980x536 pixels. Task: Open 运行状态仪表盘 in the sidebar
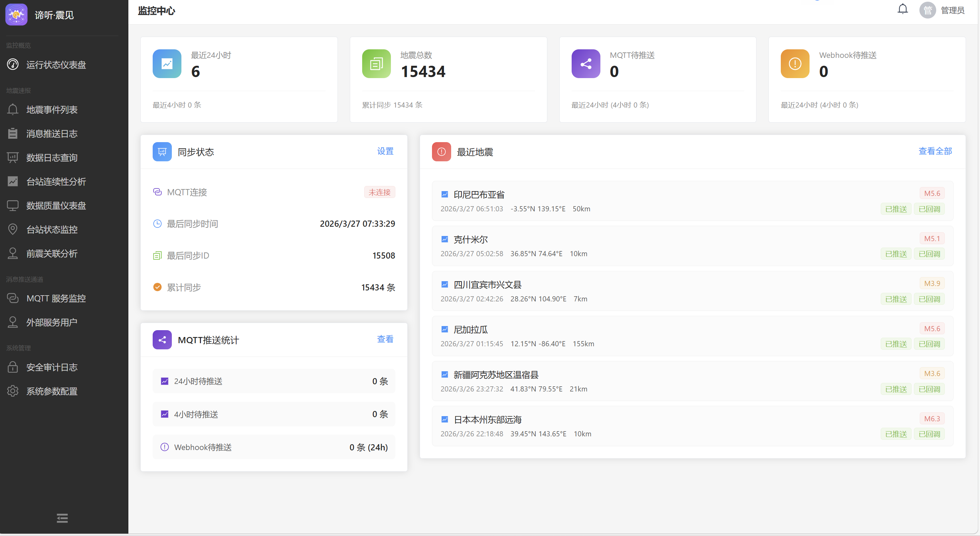coord(56,65)
